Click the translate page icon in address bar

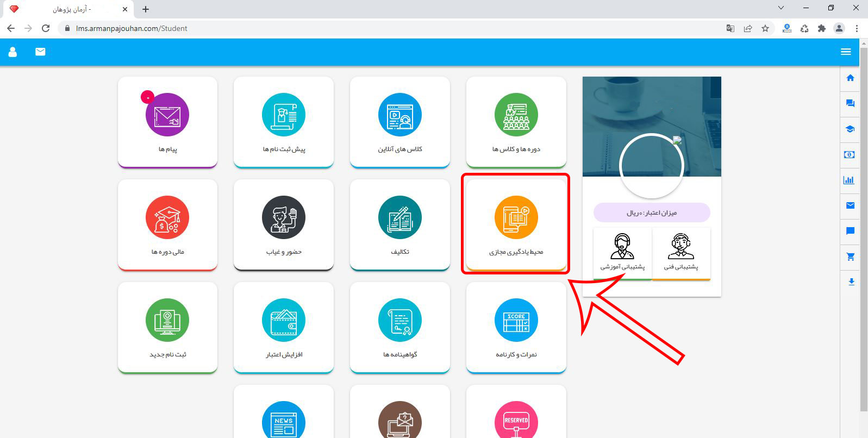pyautogui.click(x=730, y=28)
